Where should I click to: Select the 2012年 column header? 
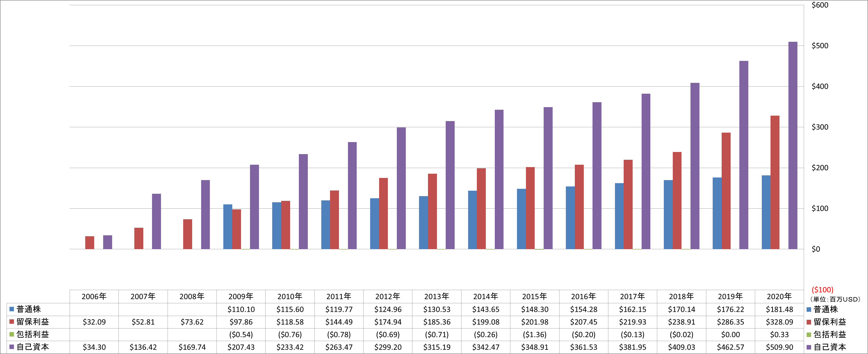click(388, 296)
